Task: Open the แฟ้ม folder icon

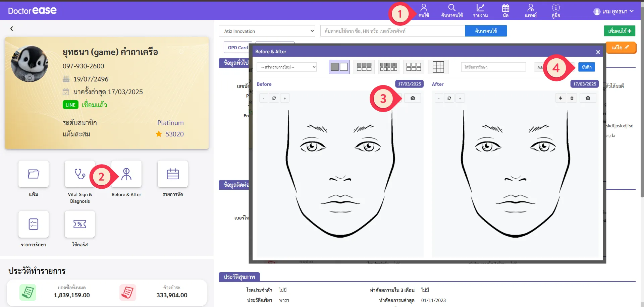Action: [x=34, y=174]
